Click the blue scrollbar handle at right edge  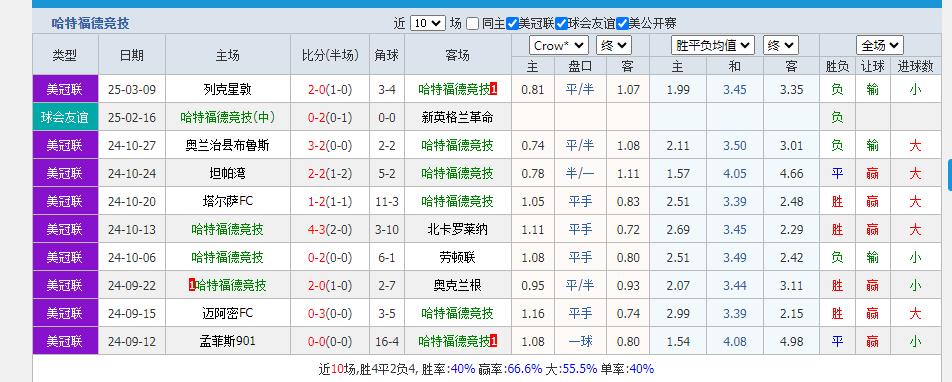[950, 174]
